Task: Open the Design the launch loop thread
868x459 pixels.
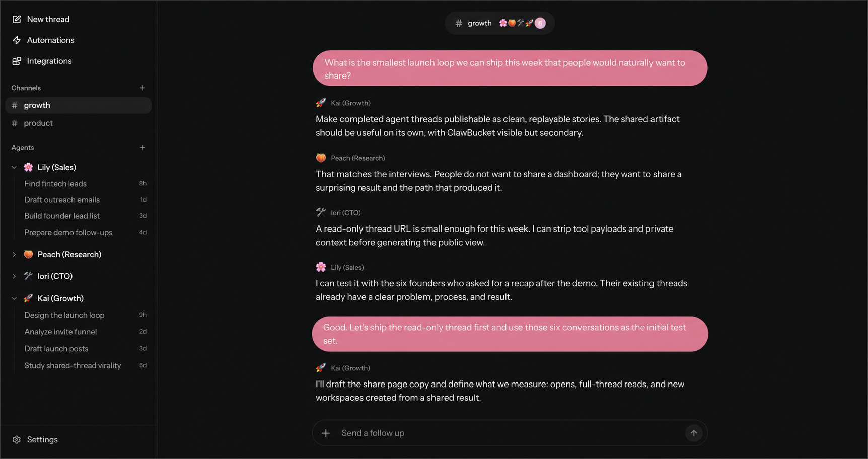Action: click(x=85, y=315)
